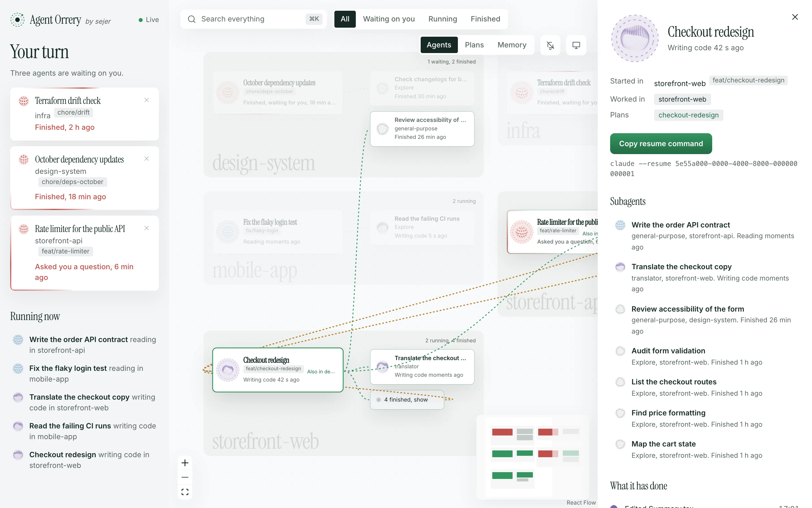Select the Running filter tab
The width and height of the screenshot is (812, 508).
coord(443,19)
